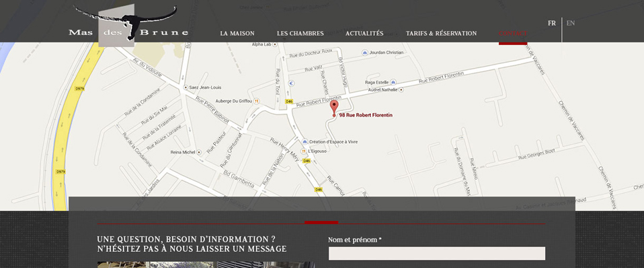Select the FR language link
The height and width of the screenshot is (268, 644).
(552, 23)
